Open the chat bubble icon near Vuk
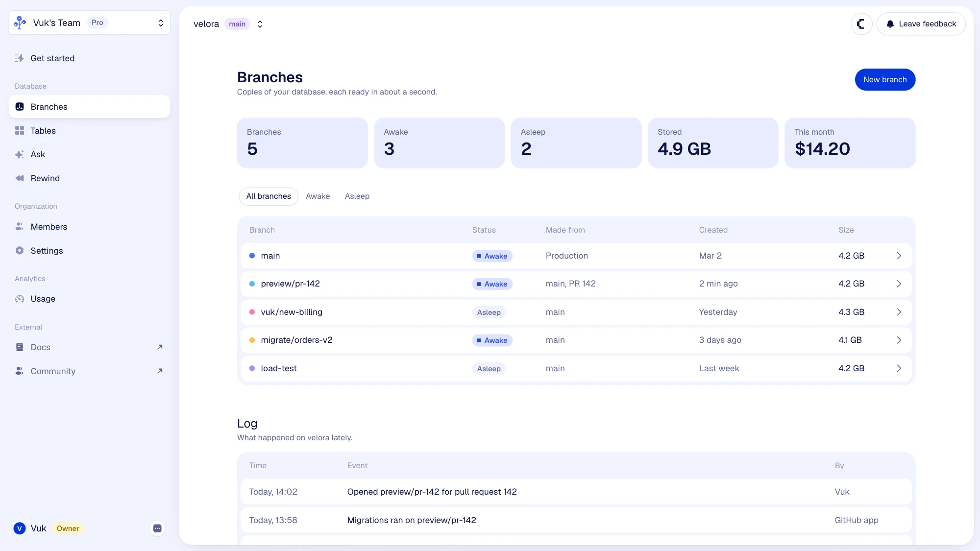Viewport: 980px width, 551px height. point(157,528)
